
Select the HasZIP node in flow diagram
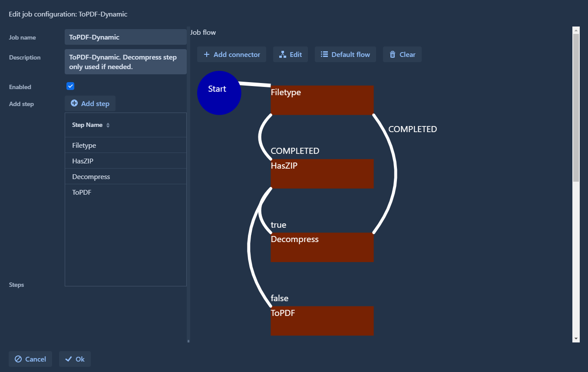click(322, 174)
